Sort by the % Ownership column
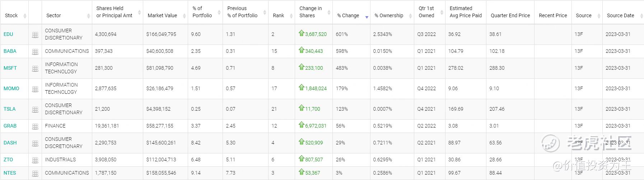 389,15
